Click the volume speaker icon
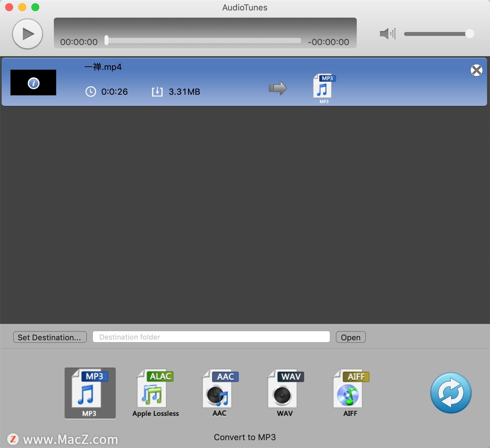The image size is (490, 448). pyautogui.click(x=387, y=33)
